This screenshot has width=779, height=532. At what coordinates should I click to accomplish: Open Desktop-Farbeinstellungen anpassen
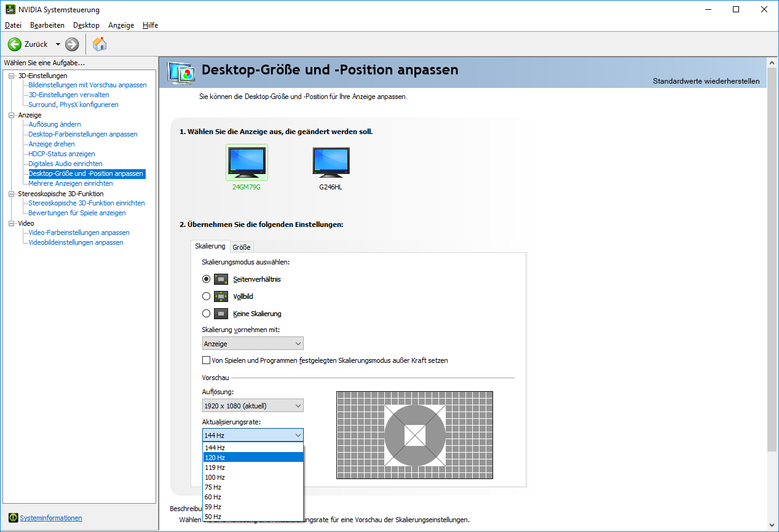pyautogui.click(x=83, y=134)
